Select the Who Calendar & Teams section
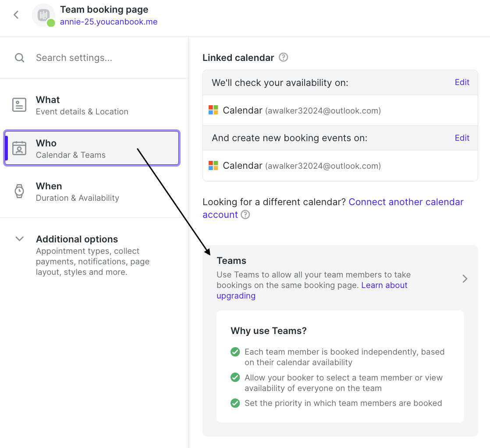The width and height of the screenshot is (490, 448). tap(92, 148)
